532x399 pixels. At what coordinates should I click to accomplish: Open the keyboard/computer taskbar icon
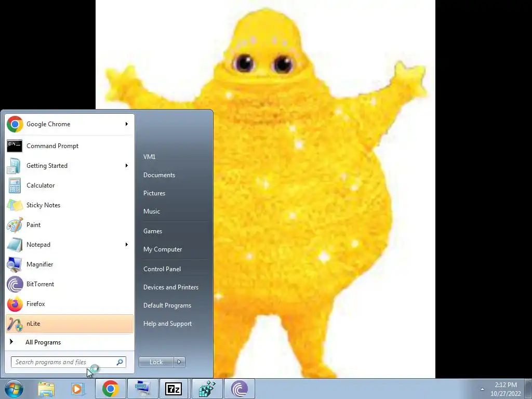pos(142,389)
